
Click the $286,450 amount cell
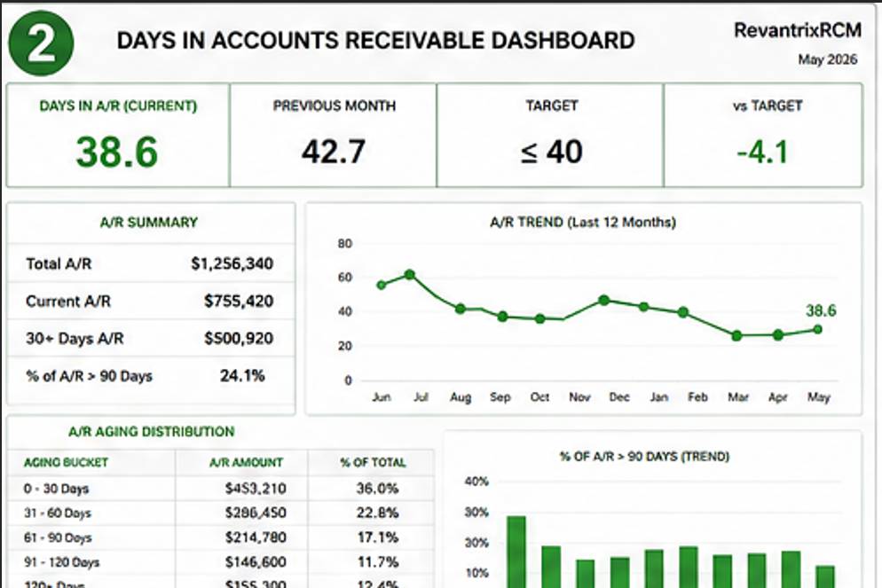[256, 513]
